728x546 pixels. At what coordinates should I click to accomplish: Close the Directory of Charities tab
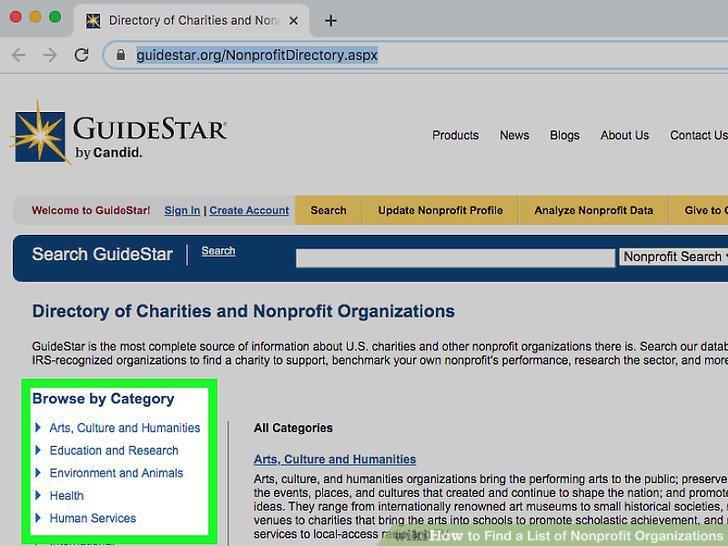(293, 20)
